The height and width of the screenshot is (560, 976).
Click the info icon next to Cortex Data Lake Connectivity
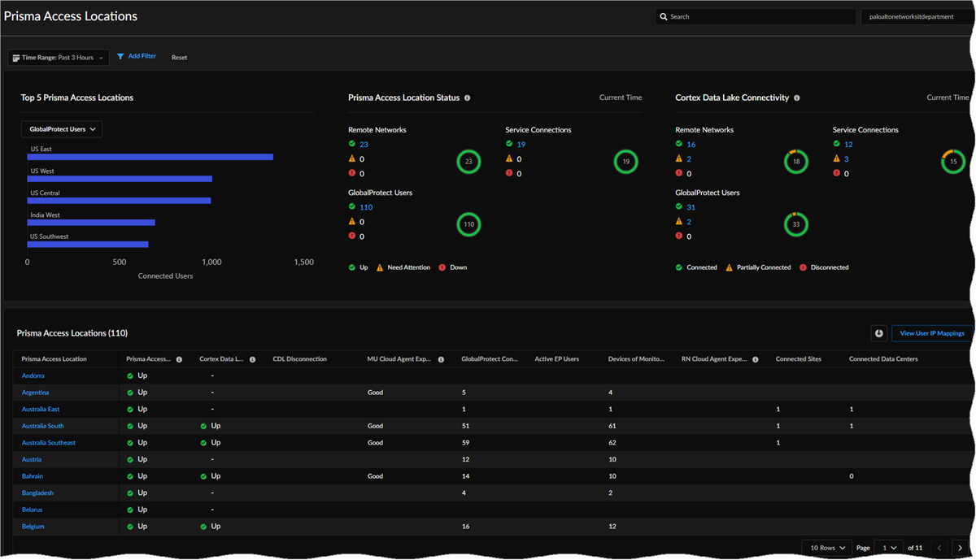coord(798,98)
